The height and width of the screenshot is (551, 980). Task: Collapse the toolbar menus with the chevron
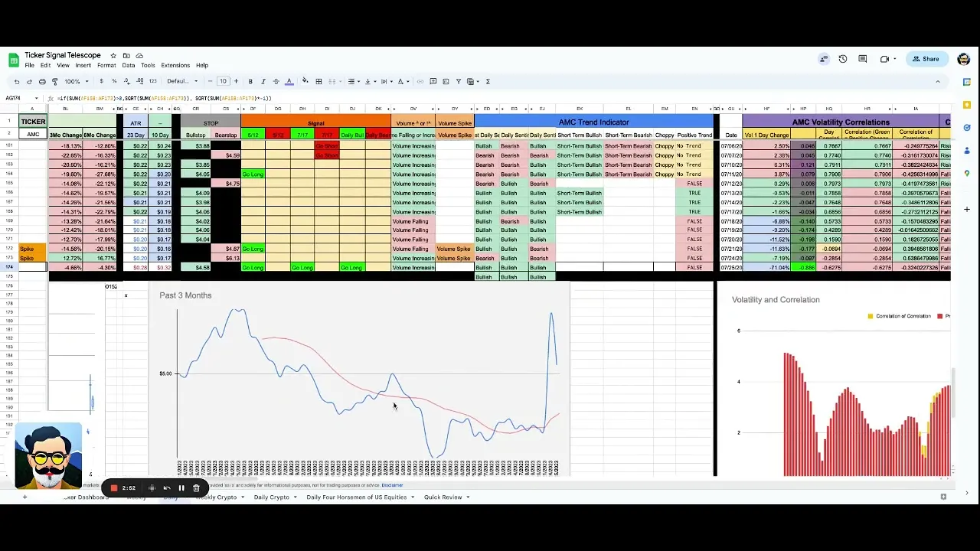[x=938, y=81]
